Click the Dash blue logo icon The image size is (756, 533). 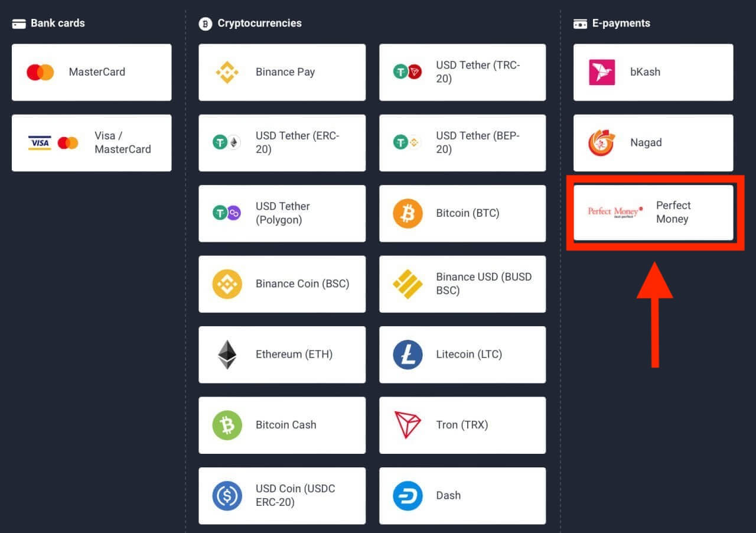pos(408,496)
